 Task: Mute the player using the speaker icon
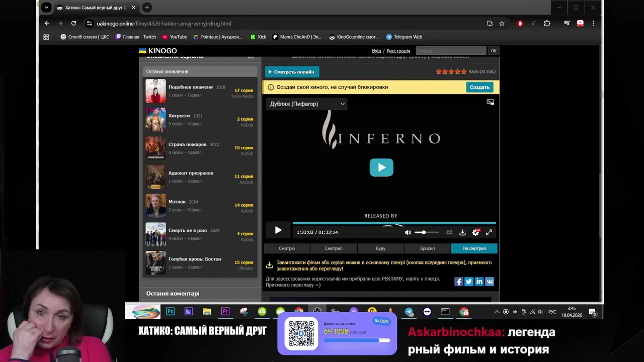coord(408,232)
